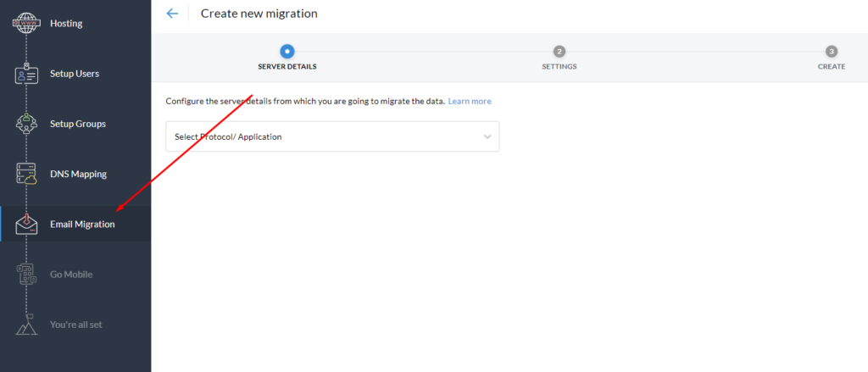This screenshot has height=372, width=868.
Task: Expand dropdown via the chevron arrow
Action: tap(487, 136)
